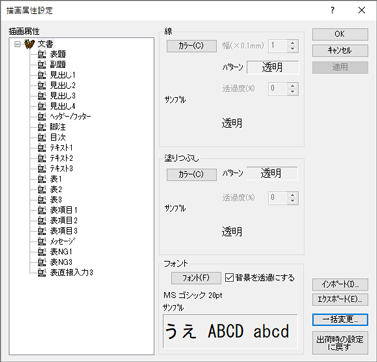Select the 表項目1 item icon

[42, 210]
